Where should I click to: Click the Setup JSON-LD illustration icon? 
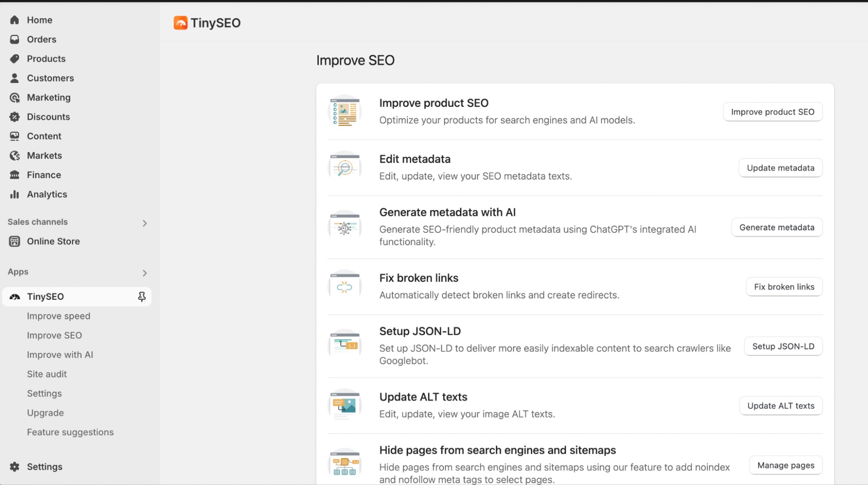pos(345,346)
